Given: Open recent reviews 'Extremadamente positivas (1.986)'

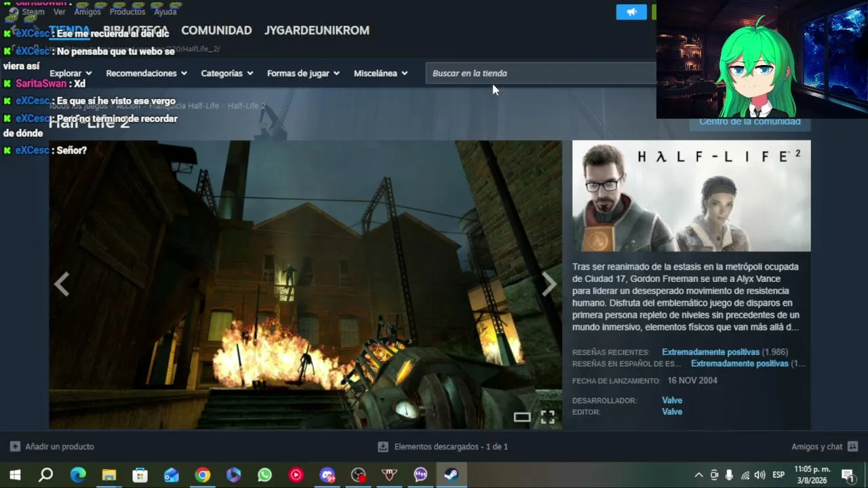Looking at the screenshot, I should [x=725, y=352].
